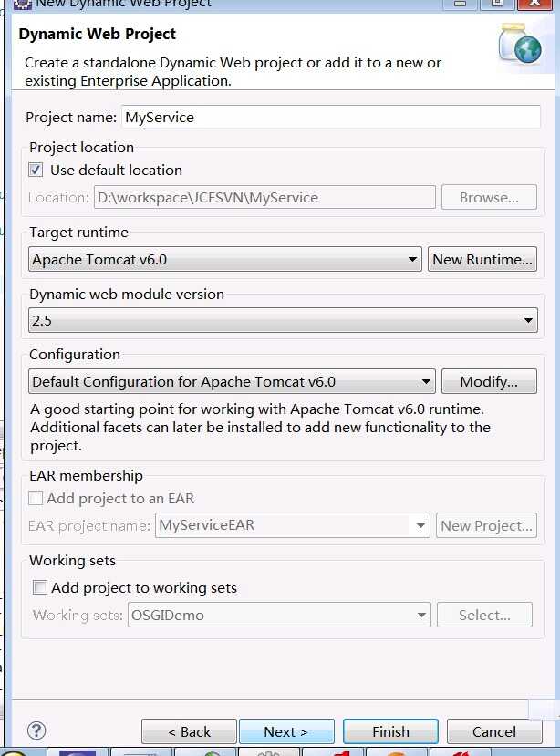The height and width of the screenshot is (756, 560).
Task: Go back with the < Back button
Action: (x=189, y=731)
